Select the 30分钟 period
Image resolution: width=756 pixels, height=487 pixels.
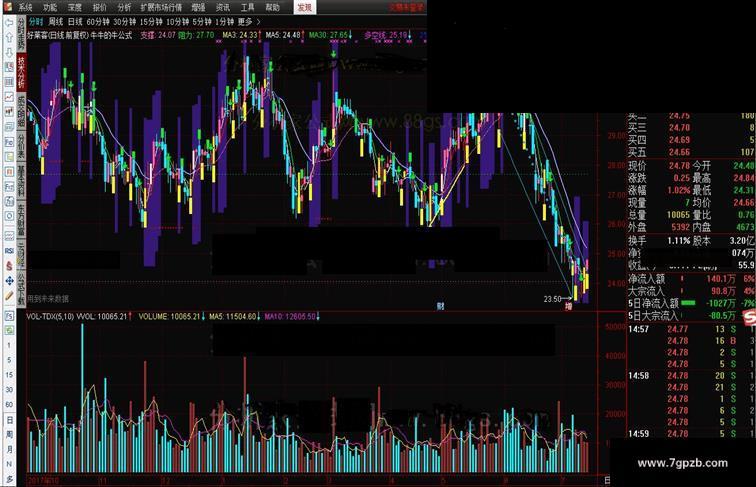(124, 22)
